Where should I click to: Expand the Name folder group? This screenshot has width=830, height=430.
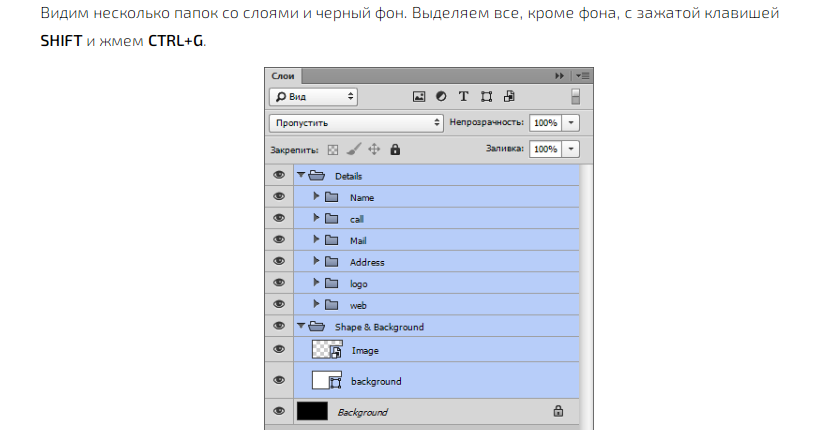(316, 197)
